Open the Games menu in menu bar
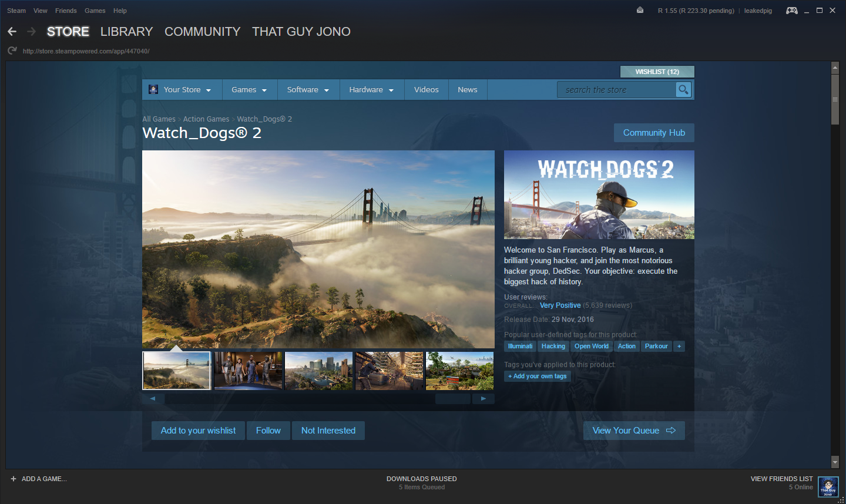This screenshot has height=504, width=846. (95, 11)
